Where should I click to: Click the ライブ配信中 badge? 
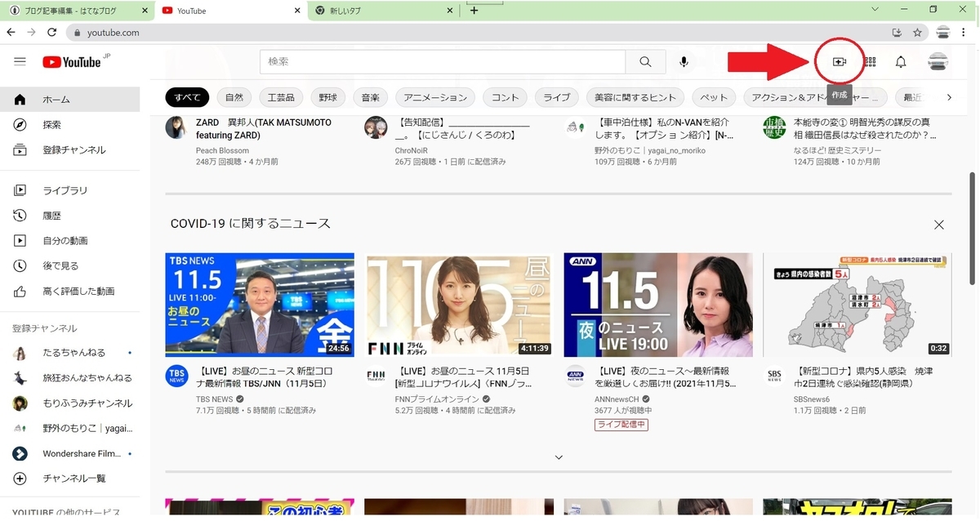pos(621,425)
